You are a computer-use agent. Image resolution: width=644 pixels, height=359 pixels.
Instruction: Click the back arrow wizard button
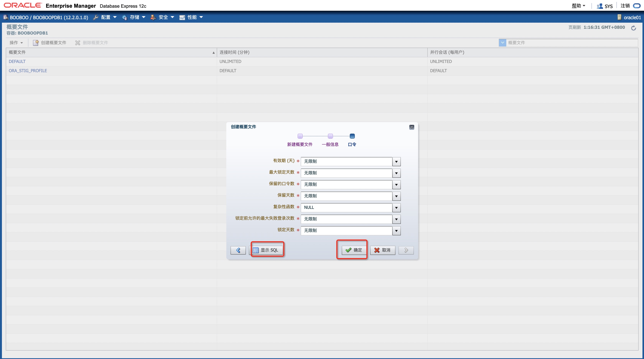tap(238, 250)
